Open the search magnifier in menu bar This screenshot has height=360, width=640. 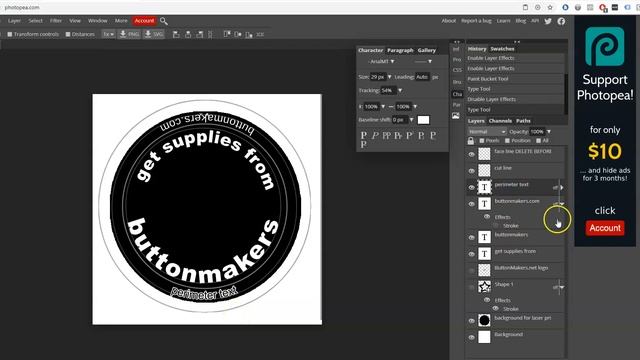click(x=164, y=21)
